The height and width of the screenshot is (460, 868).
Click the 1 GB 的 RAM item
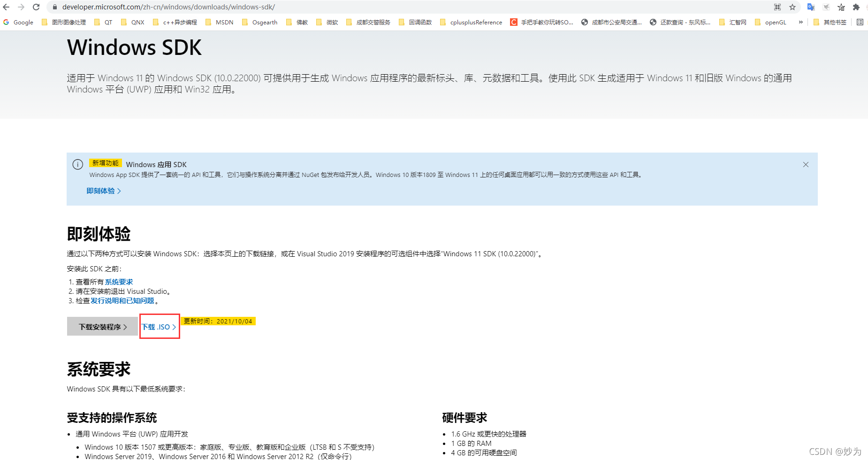472,444
